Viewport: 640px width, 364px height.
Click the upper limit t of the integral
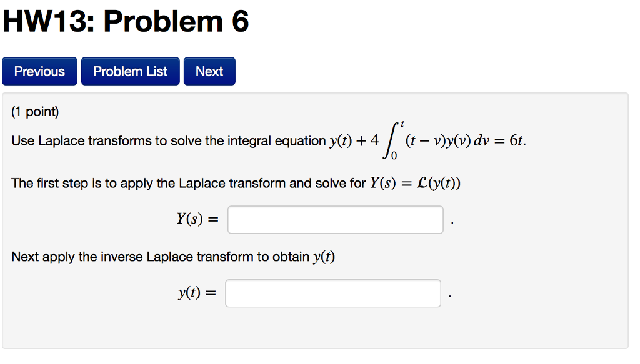tap(402, 124)
